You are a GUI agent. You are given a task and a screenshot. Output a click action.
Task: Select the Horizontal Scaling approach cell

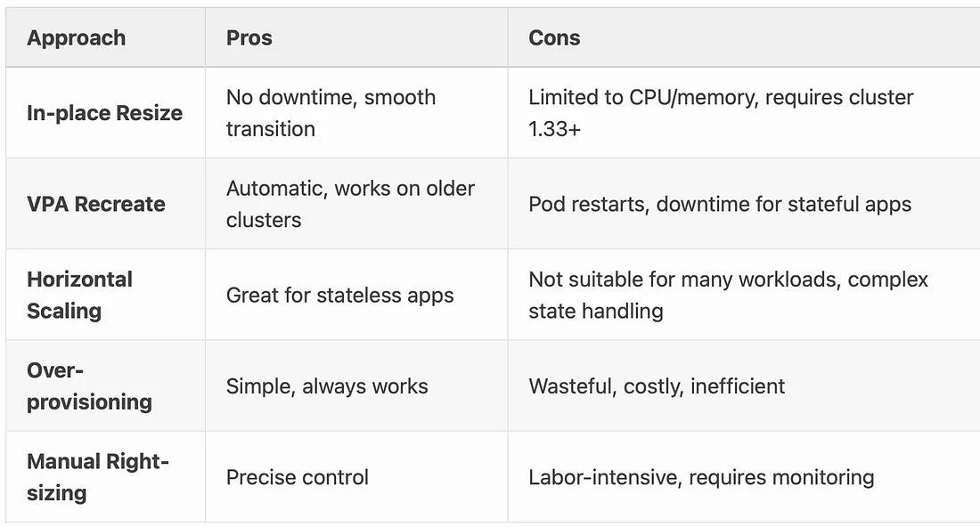tap(79, 295)
